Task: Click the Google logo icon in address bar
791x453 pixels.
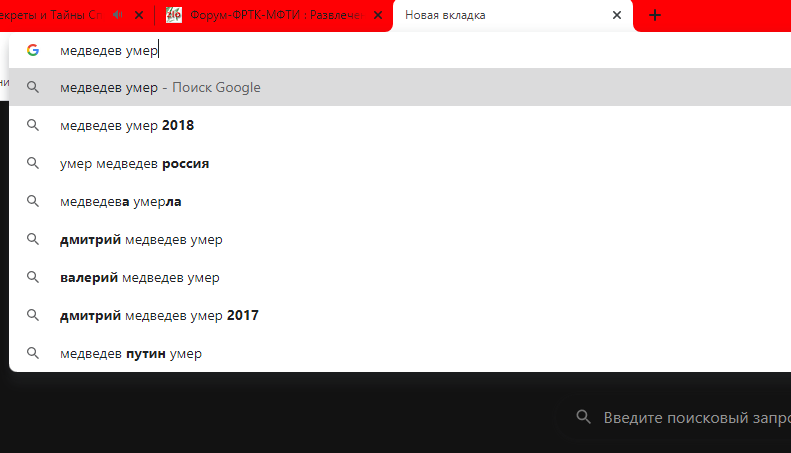Action: 33,50
